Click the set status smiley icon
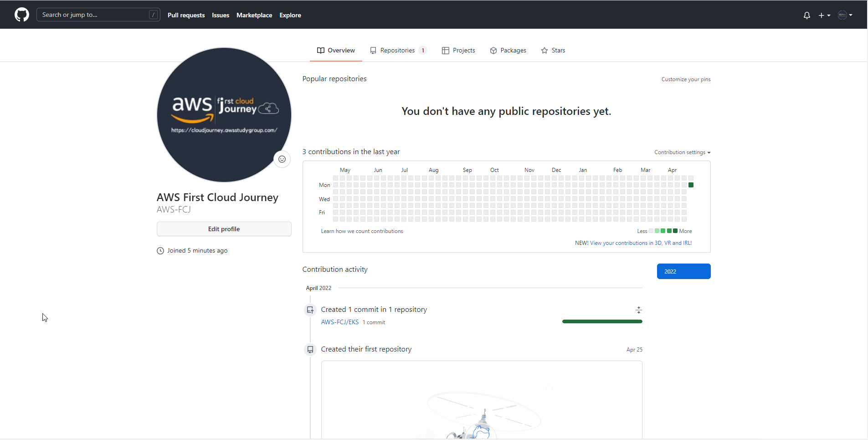The image size is (868, 440). [x=282, y=159]
